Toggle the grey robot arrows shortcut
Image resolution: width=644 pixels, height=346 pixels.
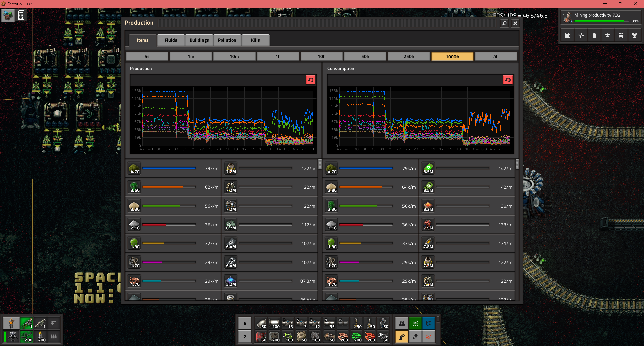(415, 337)
